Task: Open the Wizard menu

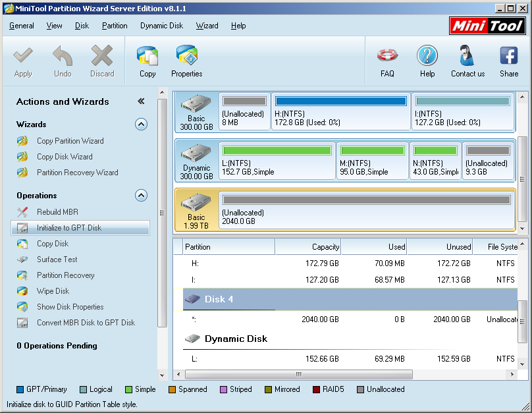Action: point(207,26)
